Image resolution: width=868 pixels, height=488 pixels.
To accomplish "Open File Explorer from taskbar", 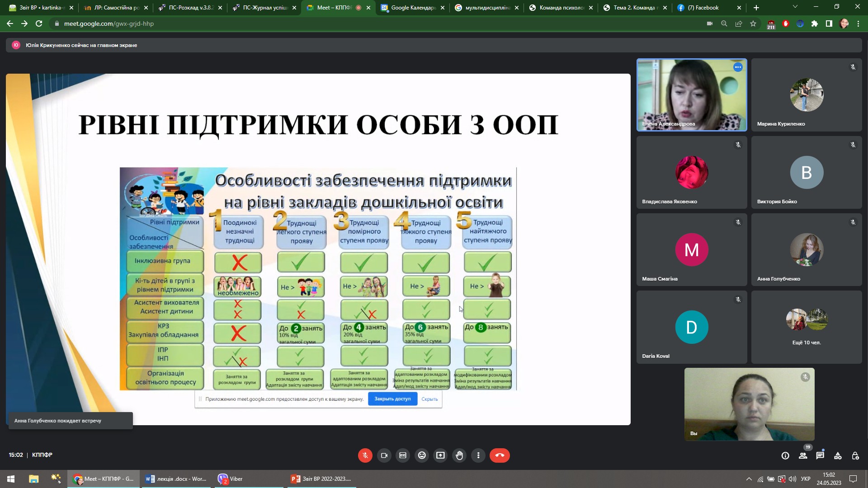I will [33, 479].
